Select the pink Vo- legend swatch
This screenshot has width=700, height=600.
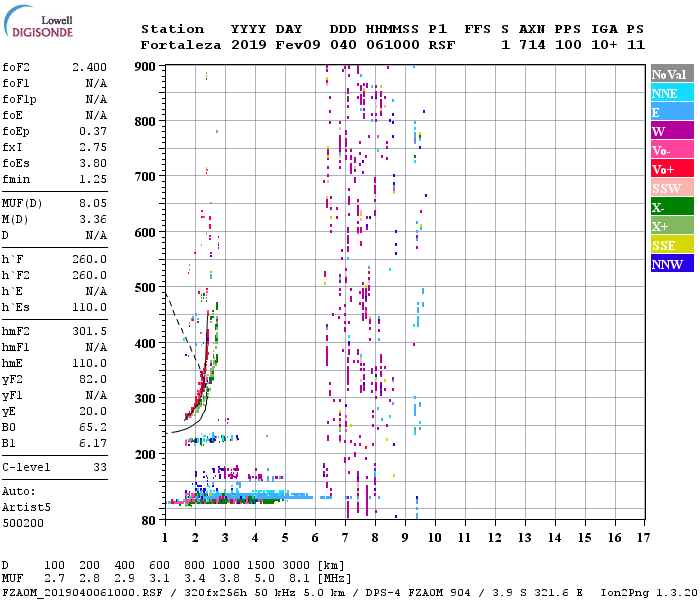tap(672, 150)
